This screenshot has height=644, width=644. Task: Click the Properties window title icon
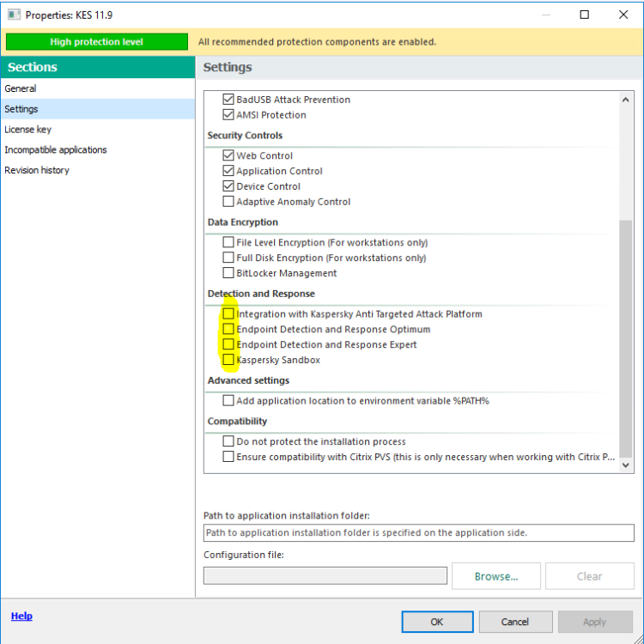pyautogui.click(x=14, y=15)
